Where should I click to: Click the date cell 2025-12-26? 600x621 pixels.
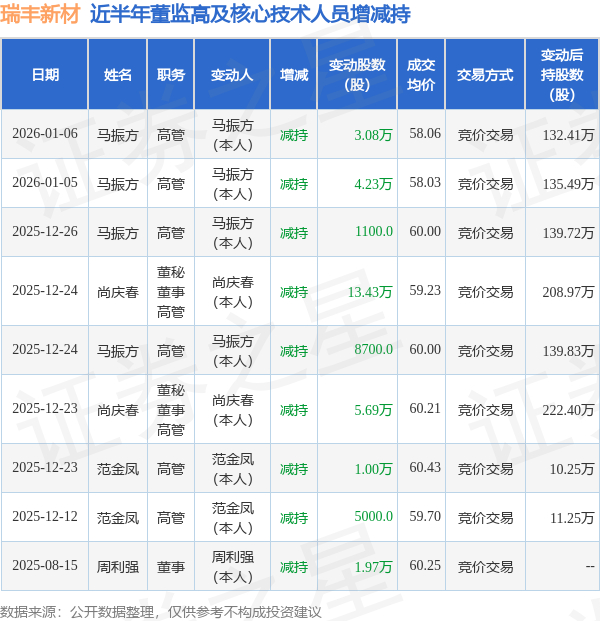(45, 232)
